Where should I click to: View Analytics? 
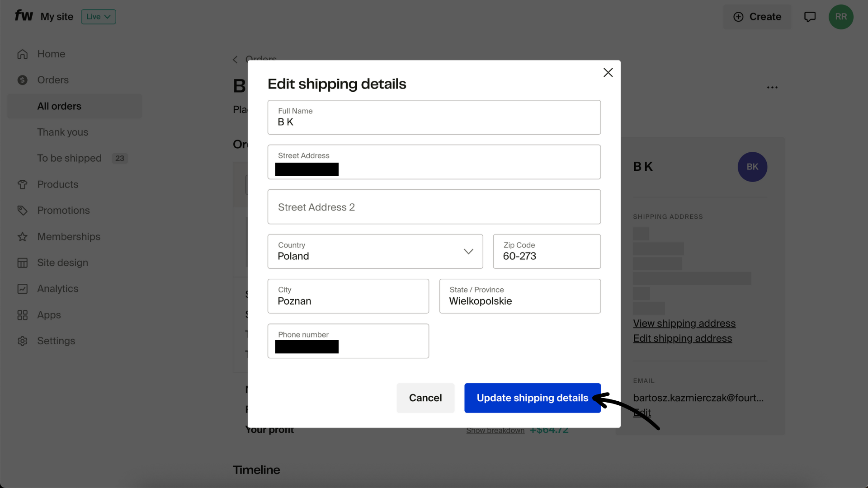click(58, 289)
